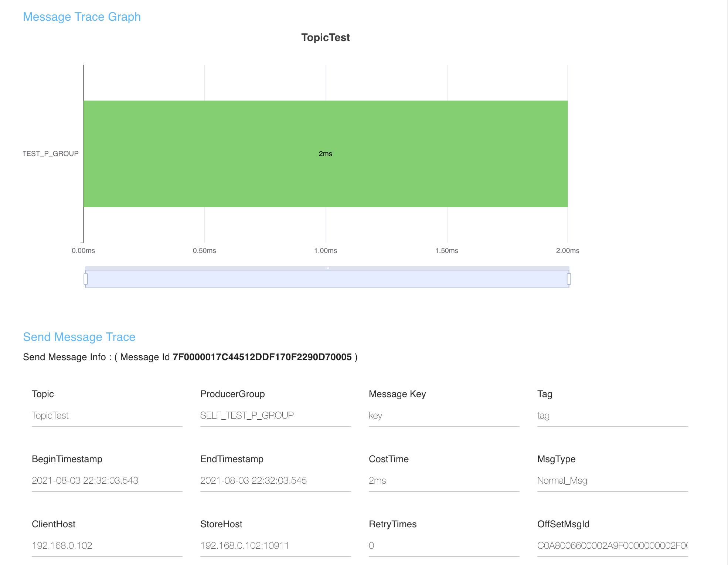Viewport: 728px width, 565px height.
Task: Click the Topic input field
Action: 107,416
